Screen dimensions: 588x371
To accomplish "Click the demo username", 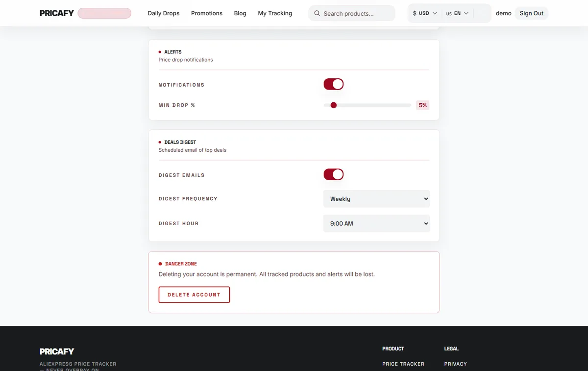I will click(x=504, y=13).
